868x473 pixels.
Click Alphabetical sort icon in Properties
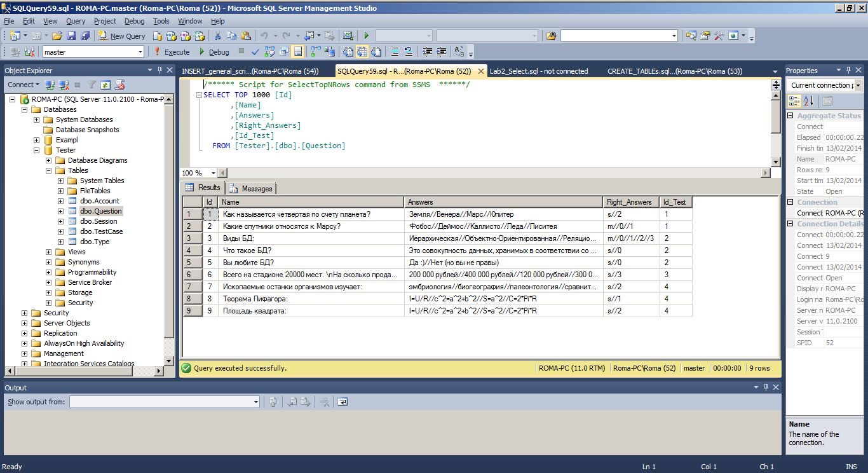pos(808,100)
